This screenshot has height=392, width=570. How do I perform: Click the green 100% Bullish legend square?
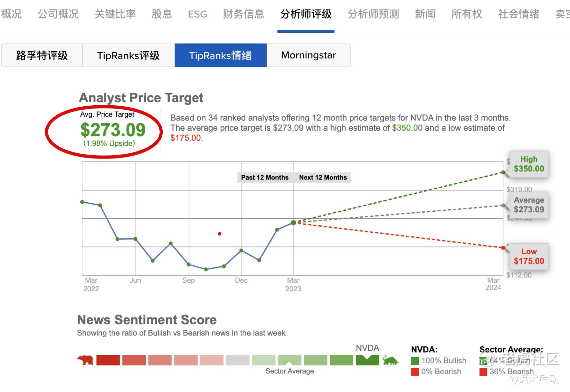click(x=415, y=361)
